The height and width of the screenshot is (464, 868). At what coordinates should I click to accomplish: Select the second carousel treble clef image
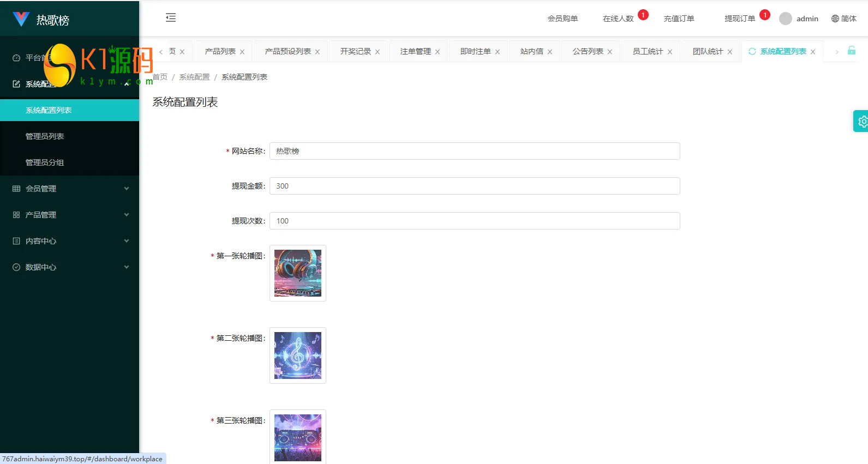298,355
